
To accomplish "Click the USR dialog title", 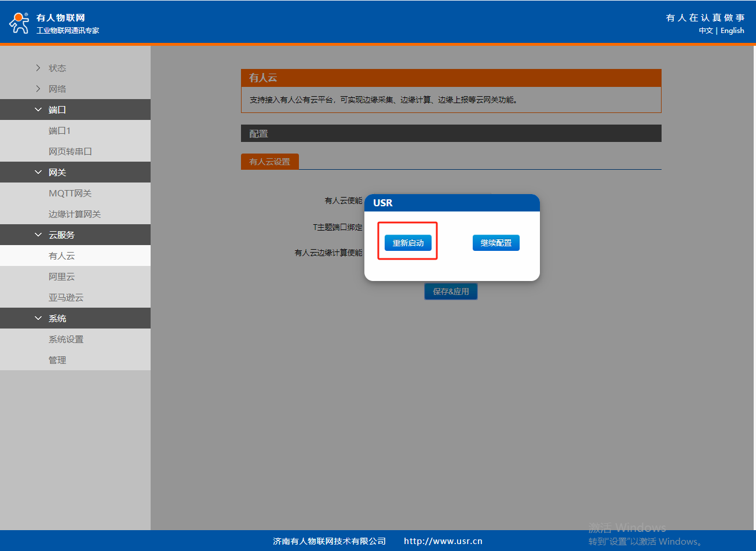I will (x=383, y=203).
